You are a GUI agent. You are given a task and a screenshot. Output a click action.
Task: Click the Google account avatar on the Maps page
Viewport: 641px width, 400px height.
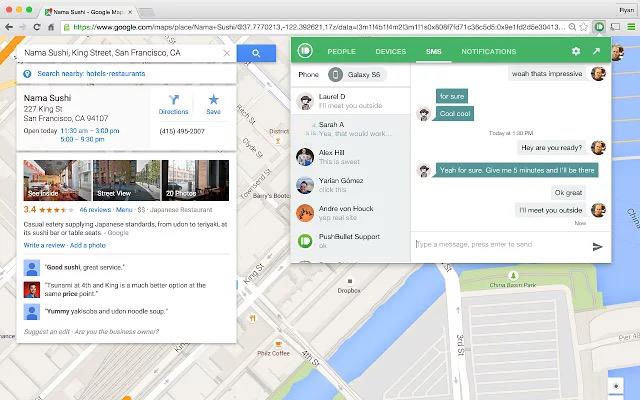(x=617, y=52)
